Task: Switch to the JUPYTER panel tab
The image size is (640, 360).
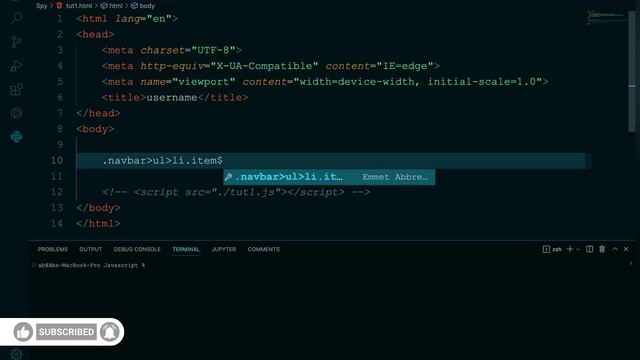Action: pyautogui.click(x=224, y=249)
